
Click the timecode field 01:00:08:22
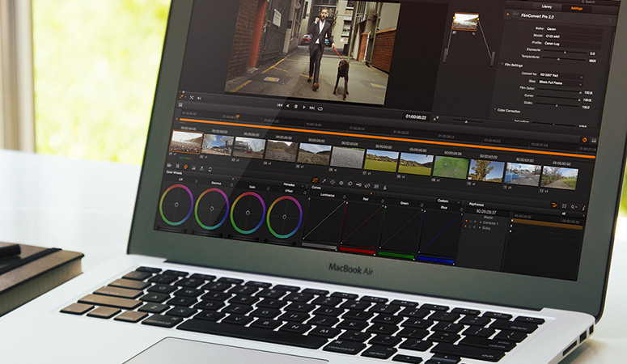point(416,116)
